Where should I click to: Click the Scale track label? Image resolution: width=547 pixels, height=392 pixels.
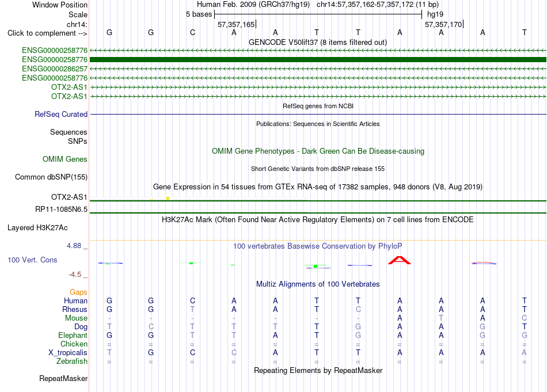[x=78, y=14]
